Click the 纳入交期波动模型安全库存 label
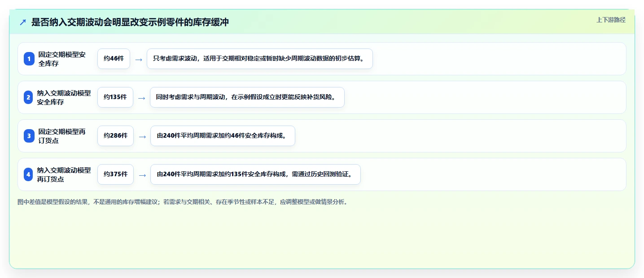 click(64, 97)
